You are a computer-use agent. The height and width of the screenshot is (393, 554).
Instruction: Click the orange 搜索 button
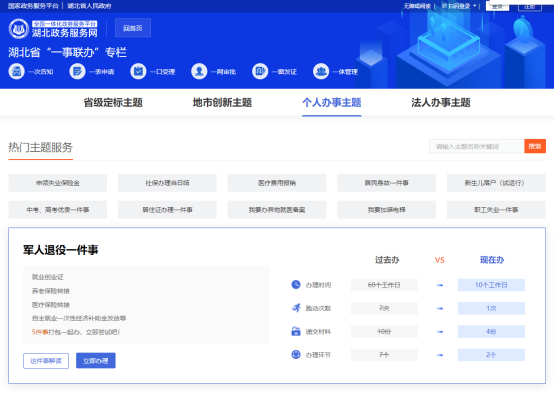tap(535, 146)
